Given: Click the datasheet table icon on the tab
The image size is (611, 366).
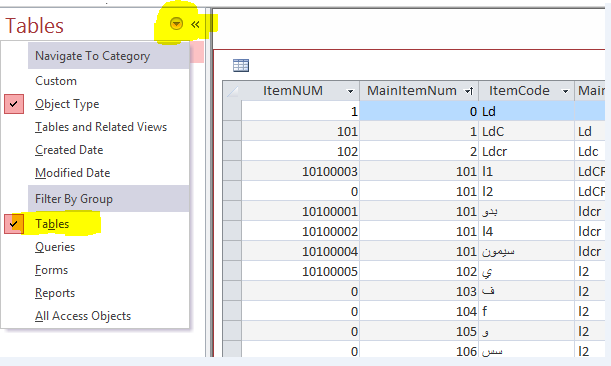Looking at the screenshot, I should click(x=241, y=65).
